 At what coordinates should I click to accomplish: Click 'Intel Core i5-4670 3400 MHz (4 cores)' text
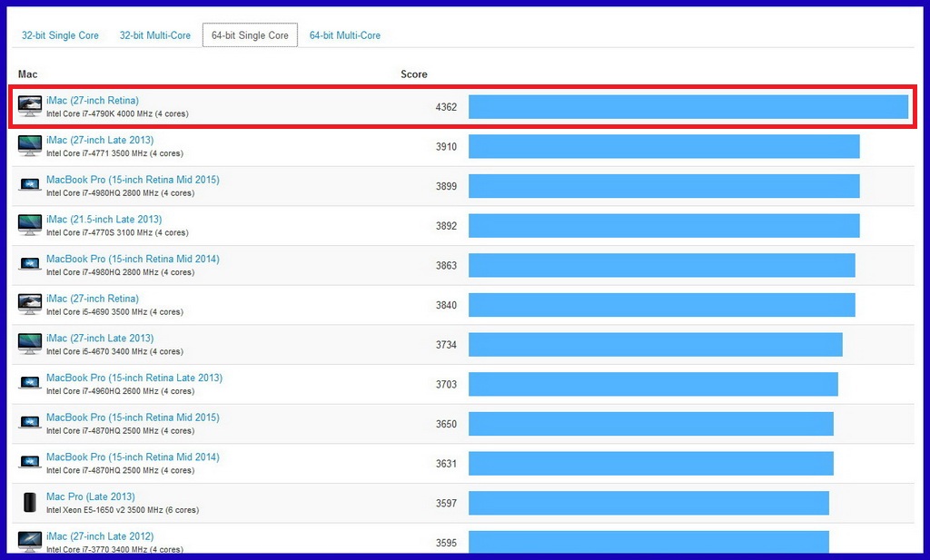click(x=115, y=352)
